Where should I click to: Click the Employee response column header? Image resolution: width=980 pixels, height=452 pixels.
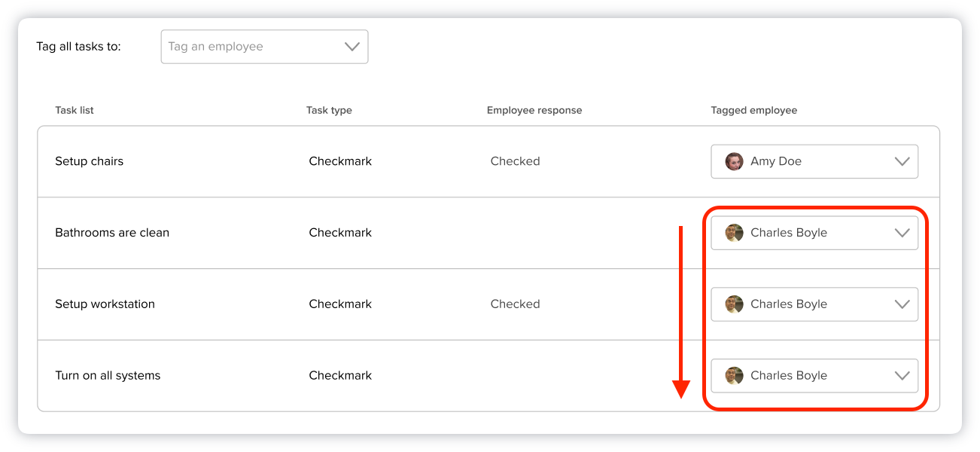534,110
